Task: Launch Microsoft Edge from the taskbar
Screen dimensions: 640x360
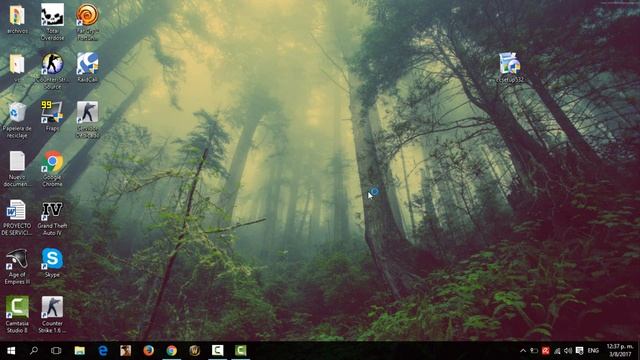Action: point(102,351)
